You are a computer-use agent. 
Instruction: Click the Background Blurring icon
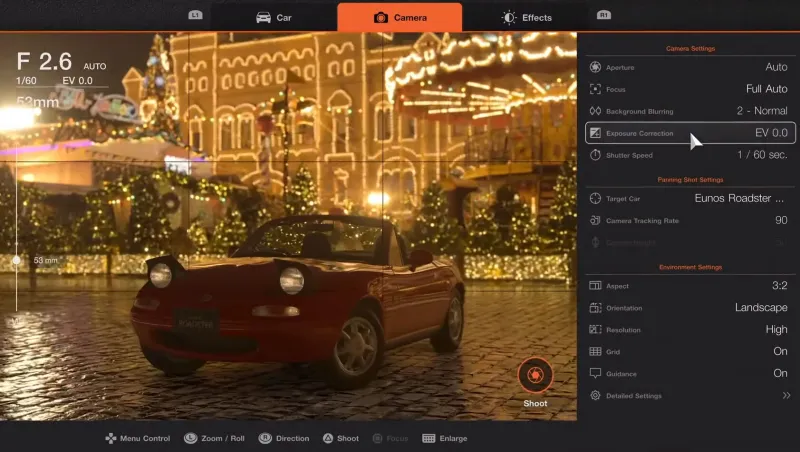pyautogui.click(x=595, y=111)
